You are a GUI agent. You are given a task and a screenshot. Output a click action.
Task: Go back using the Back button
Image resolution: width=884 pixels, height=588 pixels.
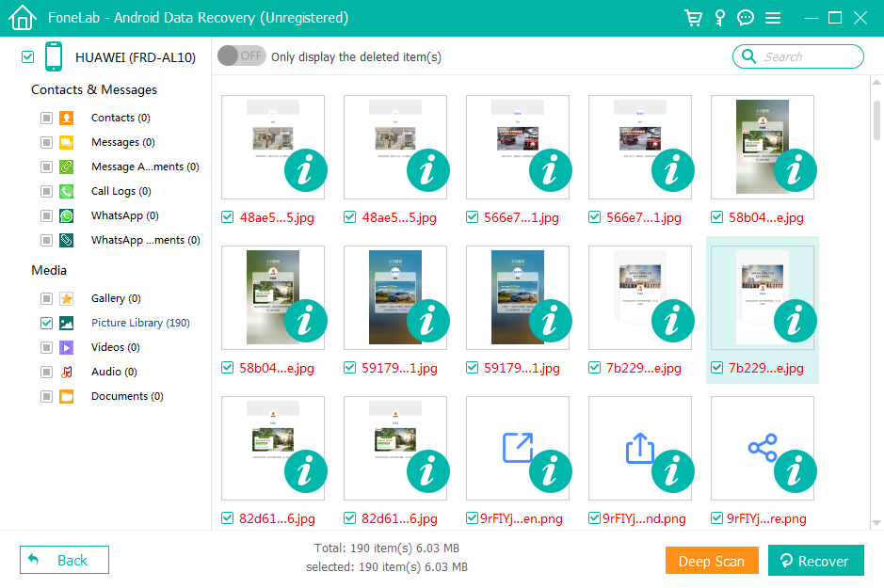coord(64,560)
